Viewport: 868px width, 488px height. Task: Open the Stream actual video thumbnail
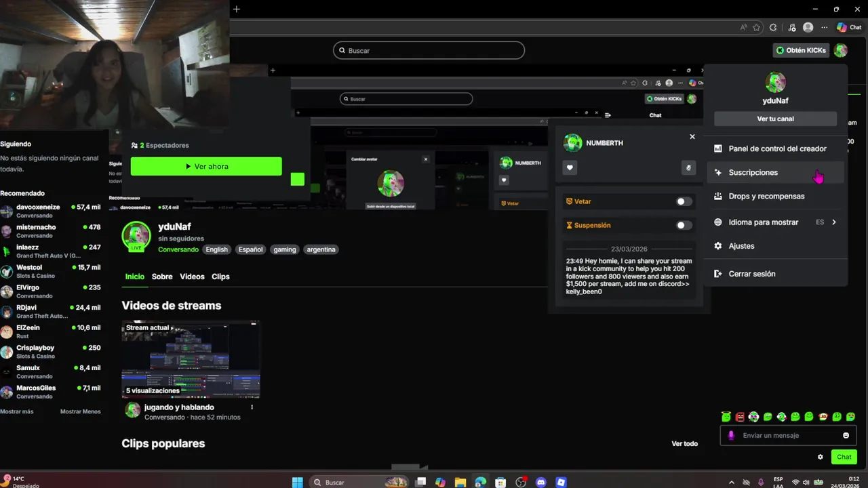pos(191,359)
